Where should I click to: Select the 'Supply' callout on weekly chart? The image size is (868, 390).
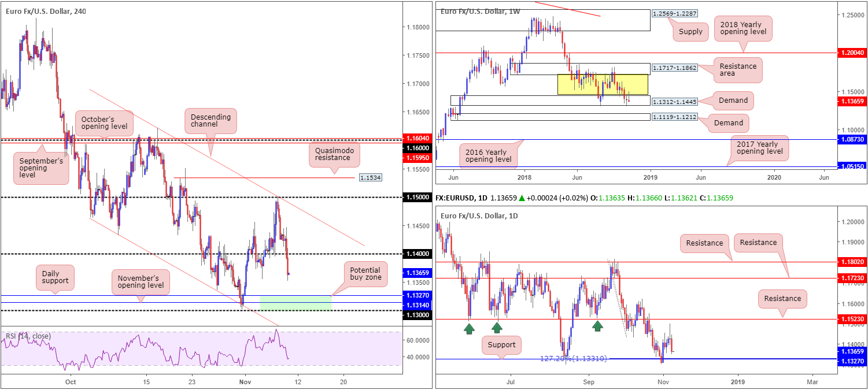tap(691, 32)
